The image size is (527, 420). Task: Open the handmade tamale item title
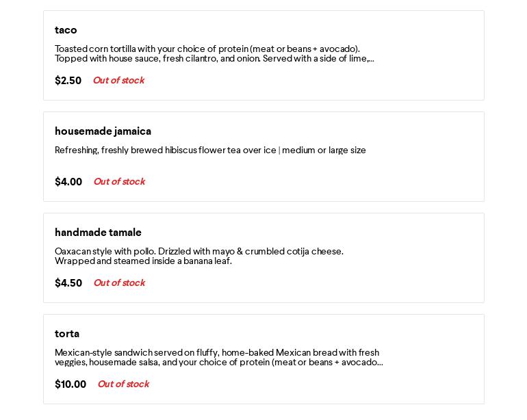pos(98,233)
